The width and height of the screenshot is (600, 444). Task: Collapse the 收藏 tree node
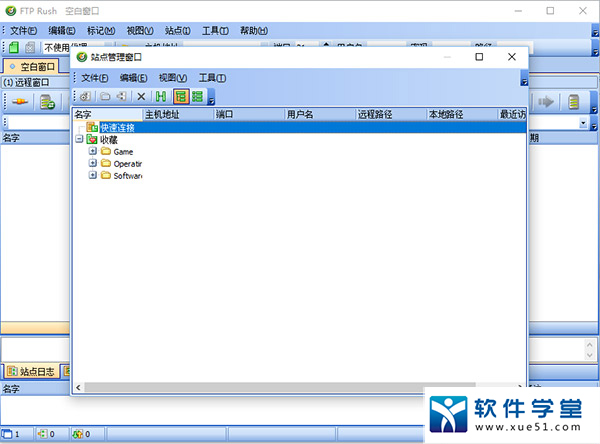pyautogui.click(x=79, y=139)
